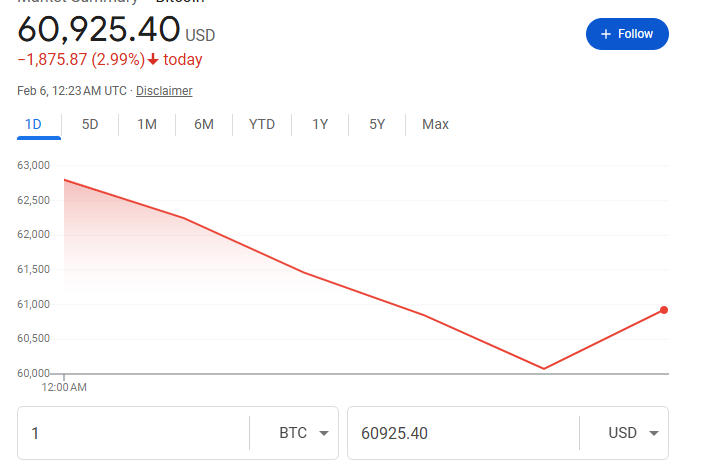Select the 5Y range tab
710x471 pixels.
point(377,124)
